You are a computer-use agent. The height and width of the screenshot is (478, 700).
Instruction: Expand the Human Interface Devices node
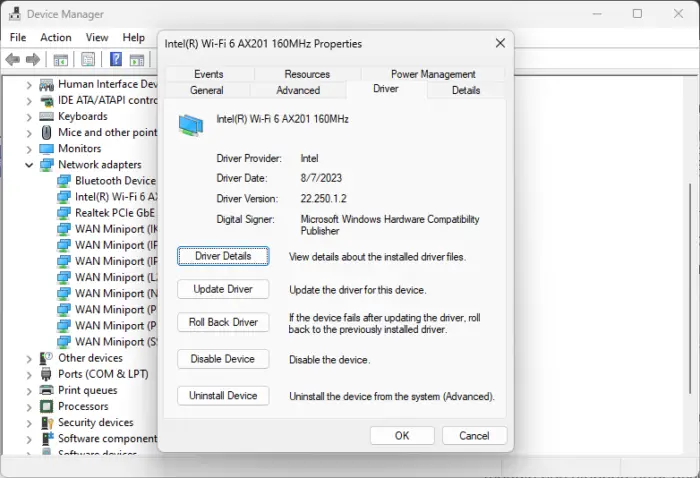point(29,85)
